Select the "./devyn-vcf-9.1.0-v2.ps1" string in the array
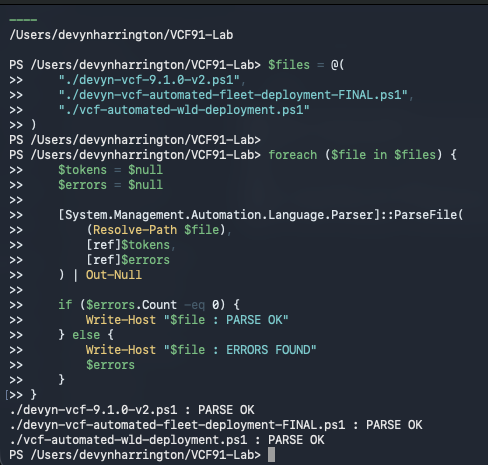This screenshot has height=465, width=488. [149, 80]
